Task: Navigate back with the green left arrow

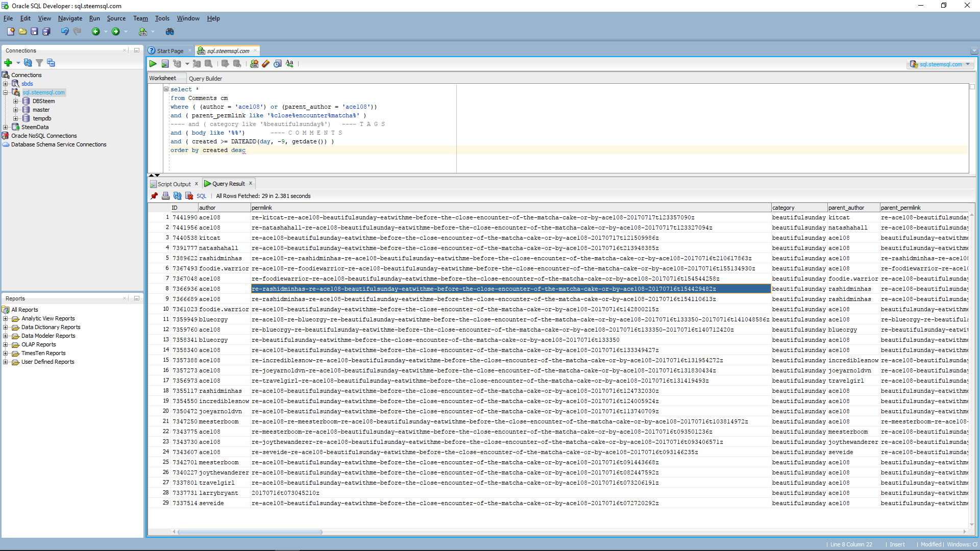Action: 95,32
